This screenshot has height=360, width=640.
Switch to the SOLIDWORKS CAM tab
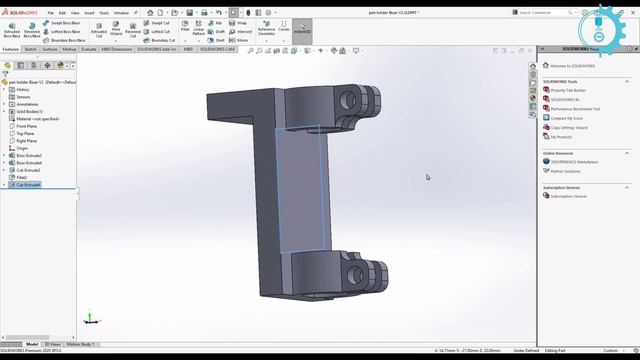pyautogui.click(x=217, y=49)
